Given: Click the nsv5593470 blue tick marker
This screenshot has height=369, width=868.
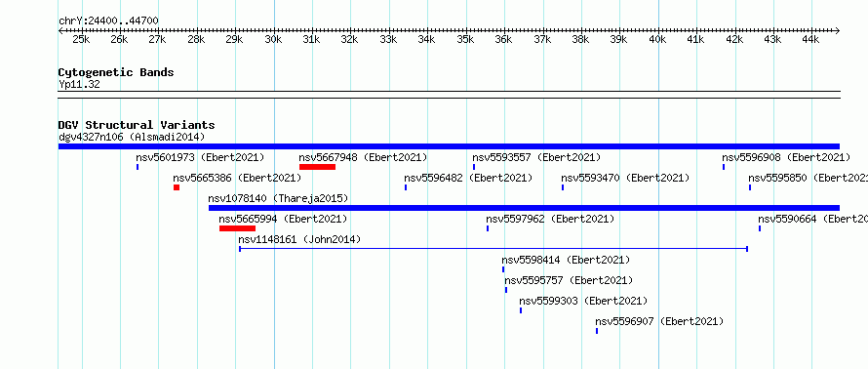Looking at the screenshot, I should (x=563, y=187).
